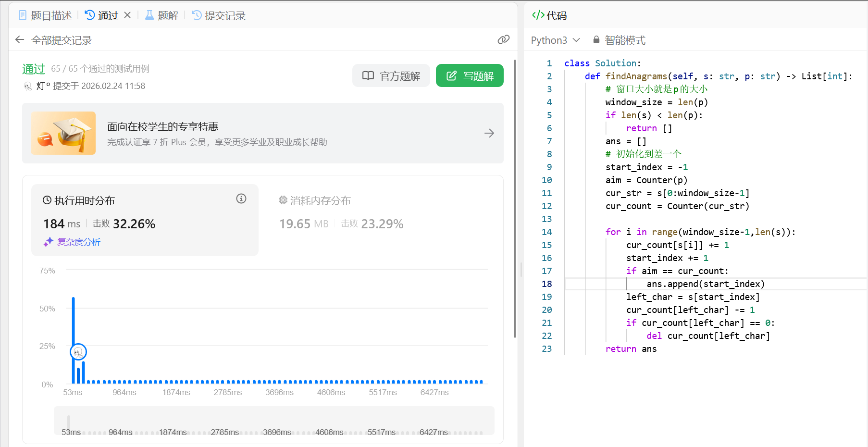The image size is (868, 447).
Task: Click the lock icon beside 智能模式
Action: click(596, 40)
